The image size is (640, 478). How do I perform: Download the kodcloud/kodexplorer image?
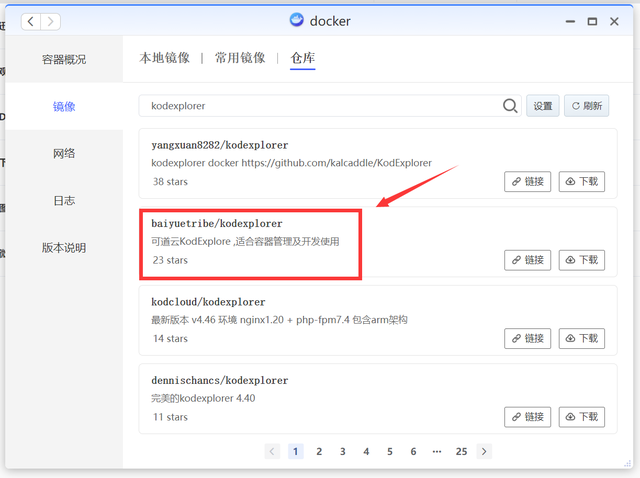pos(582,338)
